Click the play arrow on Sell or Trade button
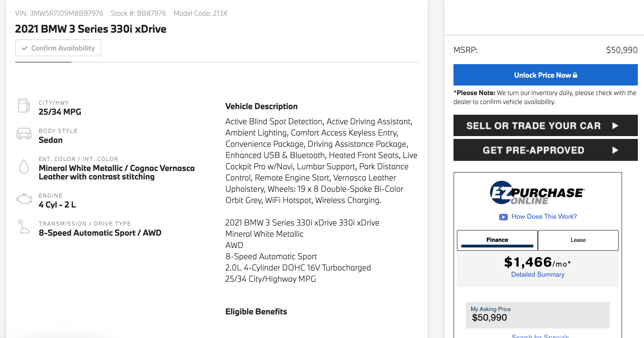 point(615,126)
